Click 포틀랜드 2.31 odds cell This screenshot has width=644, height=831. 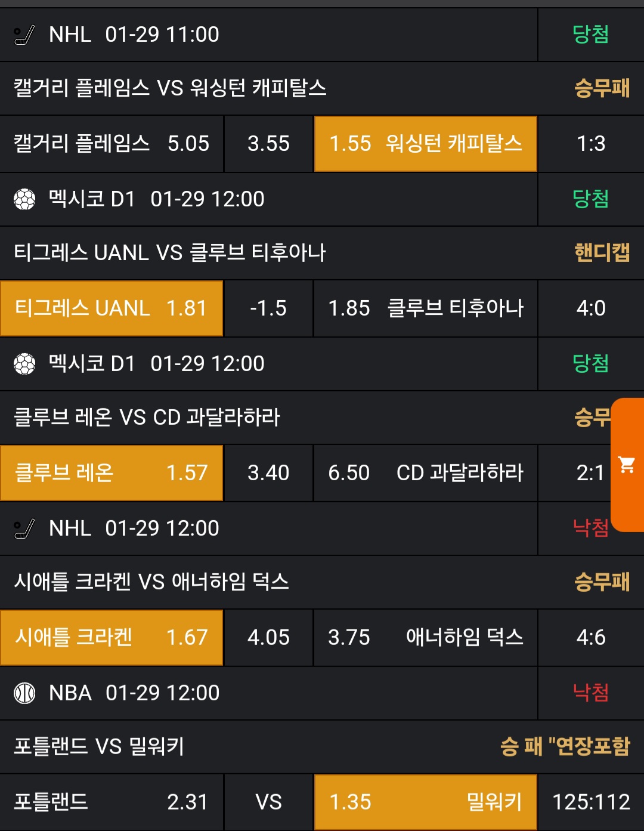[x=112, y=802]
